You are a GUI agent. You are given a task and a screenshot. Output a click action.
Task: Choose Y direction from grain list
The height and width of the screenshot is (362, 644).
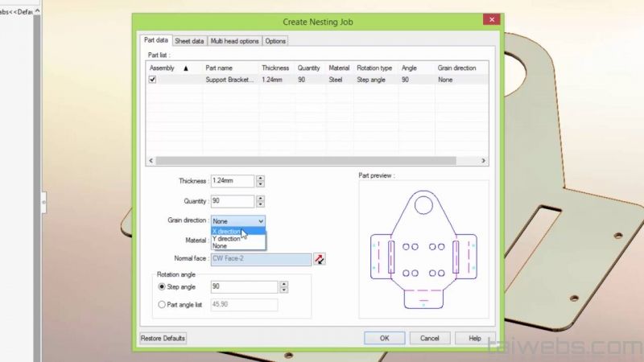226,239
